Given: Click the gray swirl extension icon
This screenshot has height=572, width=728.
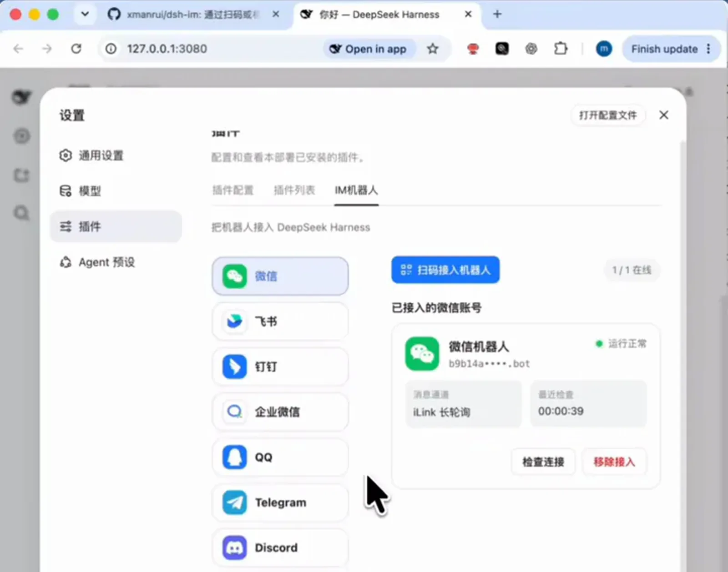Looking at the screenshot, I should [531, 49].
